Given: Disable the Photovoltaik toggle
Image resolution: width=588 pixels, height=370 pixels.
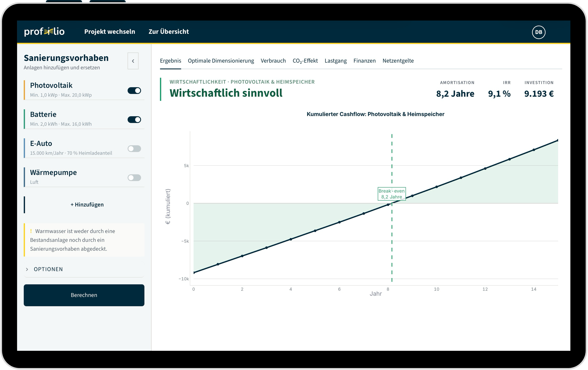Looking at the screenshot, I should 134,90.
